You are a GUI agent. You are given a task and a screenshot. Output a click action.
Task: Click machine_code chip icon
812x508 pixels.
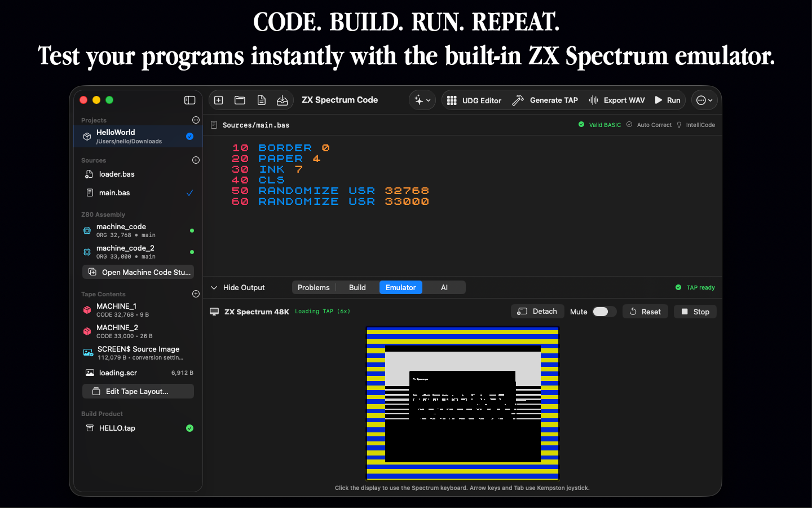click(x=87, y=230)
